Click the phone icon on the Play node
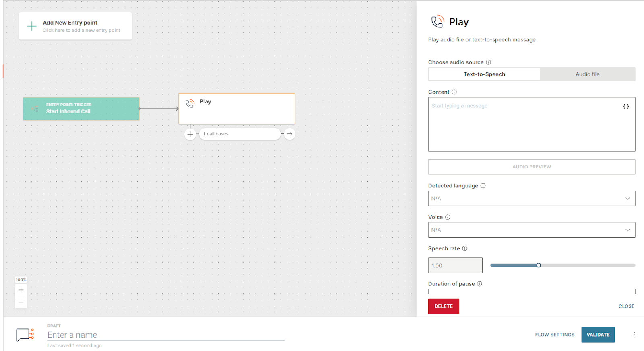The image size is (644, 351). click(190, 103)
